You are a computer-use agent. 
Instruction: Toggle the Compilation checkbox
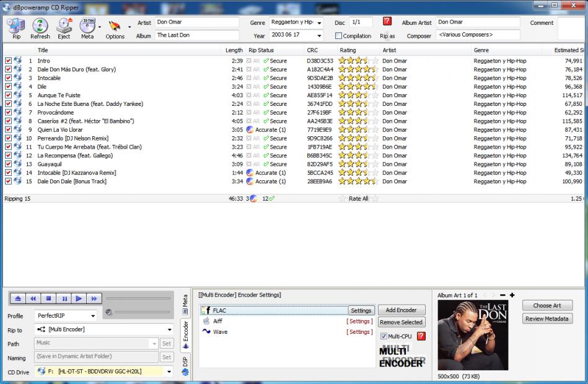tap(339, 36)
